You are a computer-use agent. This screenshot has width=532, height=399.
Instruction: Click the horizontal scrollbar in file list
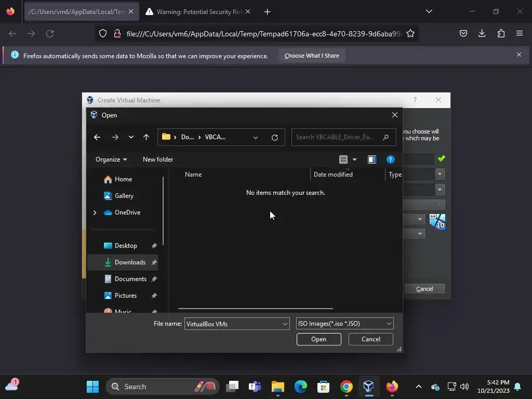256,309
